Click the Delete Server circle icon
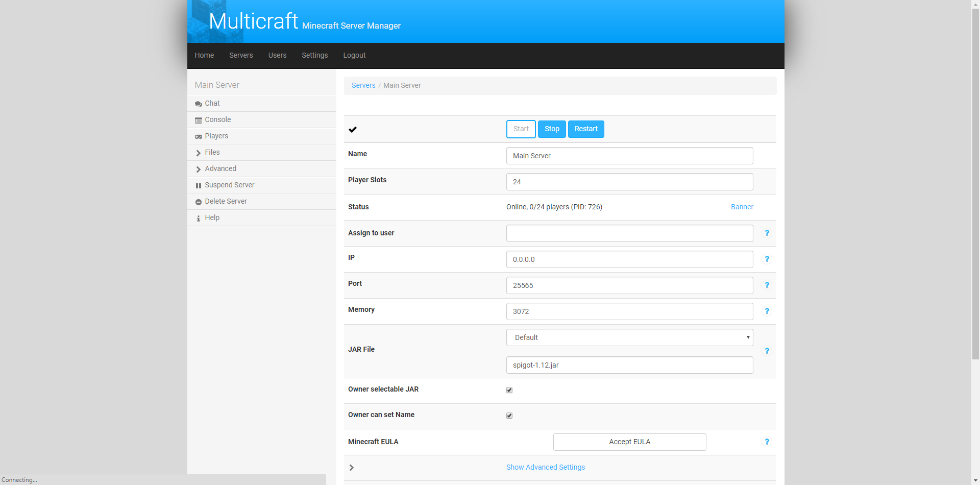The width and height of the screenshot is (980, 485). coord(198,202)
